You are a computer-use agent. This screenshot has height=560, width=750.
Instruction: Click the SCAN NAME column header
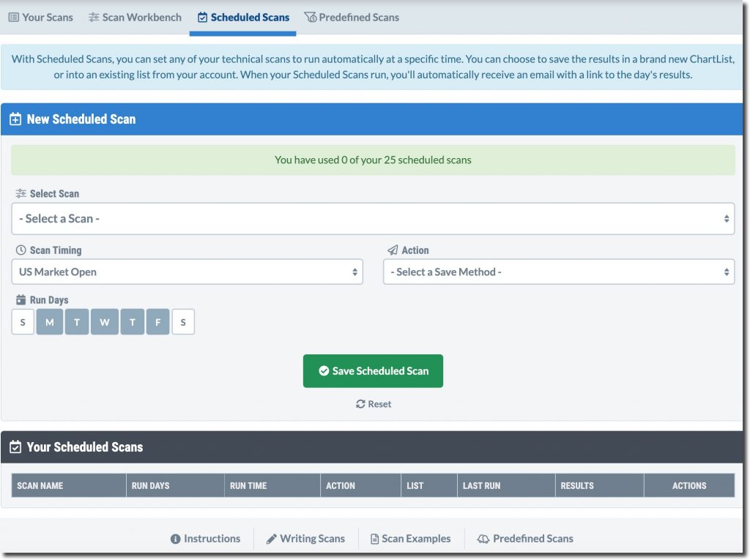(x=69, y=485)
